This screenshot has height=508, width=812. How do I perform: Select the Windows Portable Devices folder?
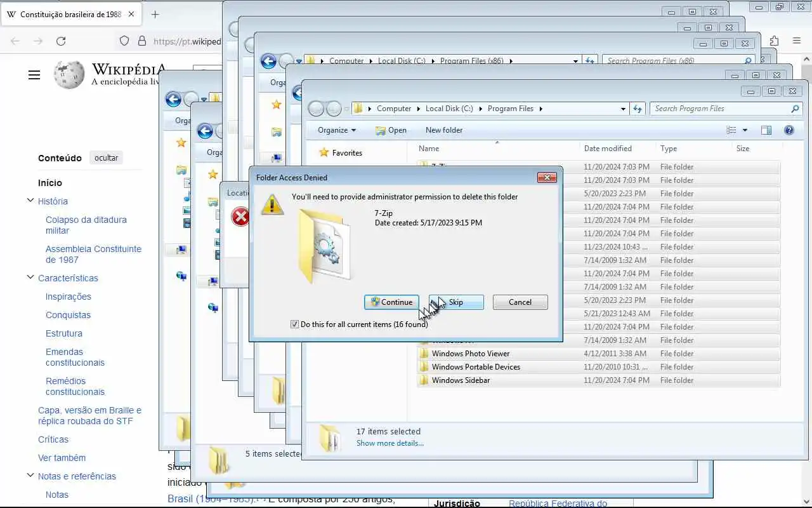599,367
